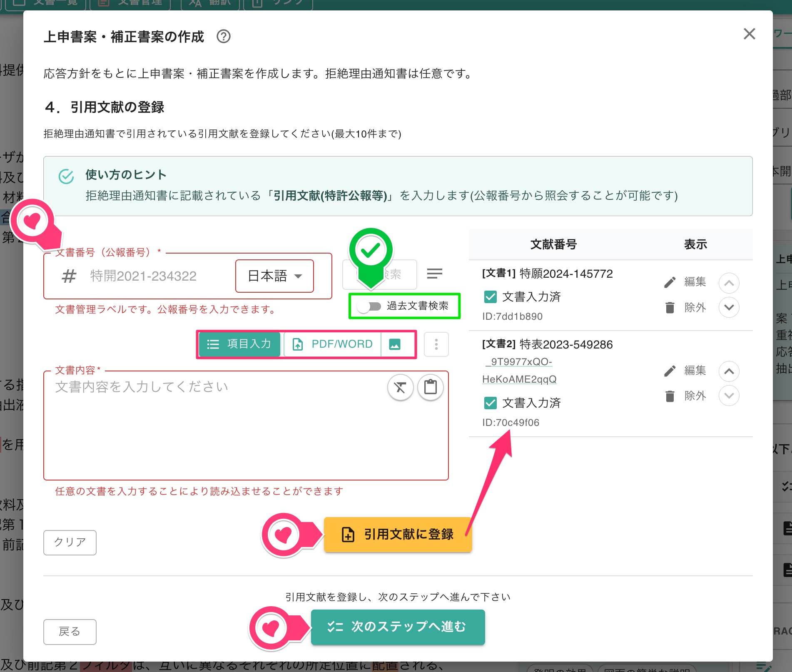Click the 使い方のヒント check icon
This screenshot has width=792, height=672.
pyautogui.click(x=66, y=177)
